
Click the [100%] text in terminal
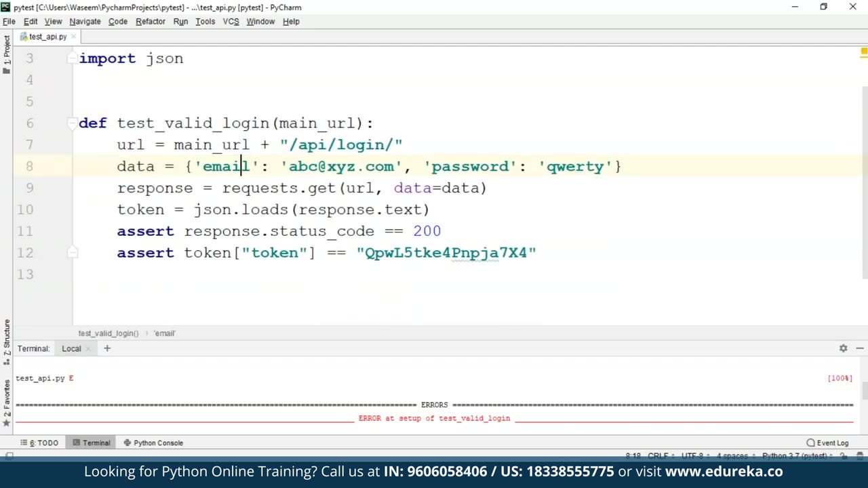pos(840,378)
